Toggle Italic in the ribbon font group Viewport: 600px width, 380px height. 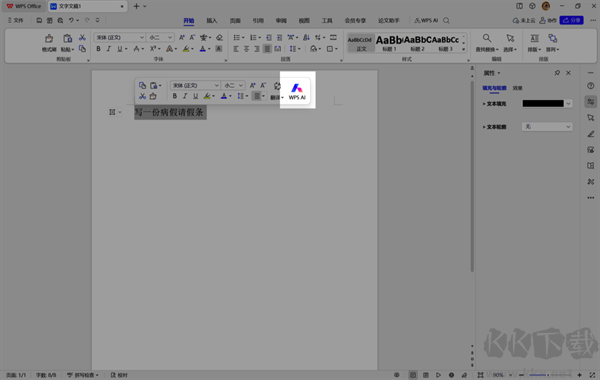click(109, 49)
